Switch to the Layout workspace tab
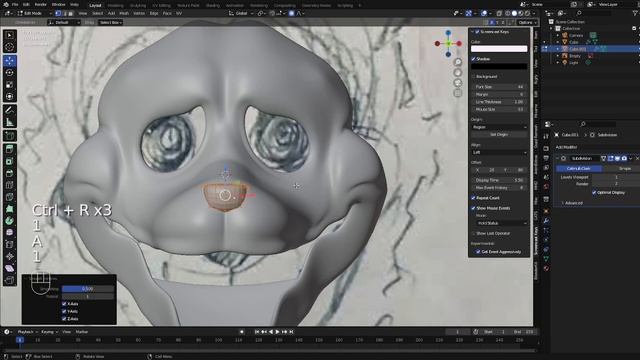 point(95,5)
